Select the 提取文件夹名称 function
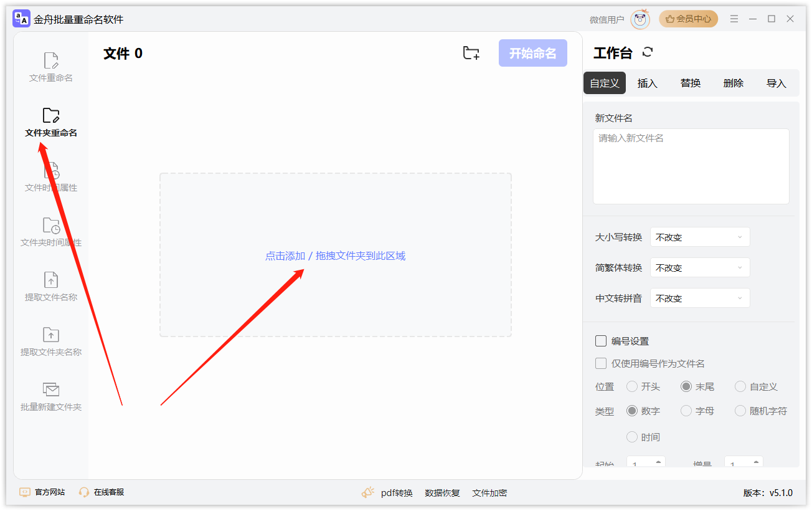 coord(50,343)
